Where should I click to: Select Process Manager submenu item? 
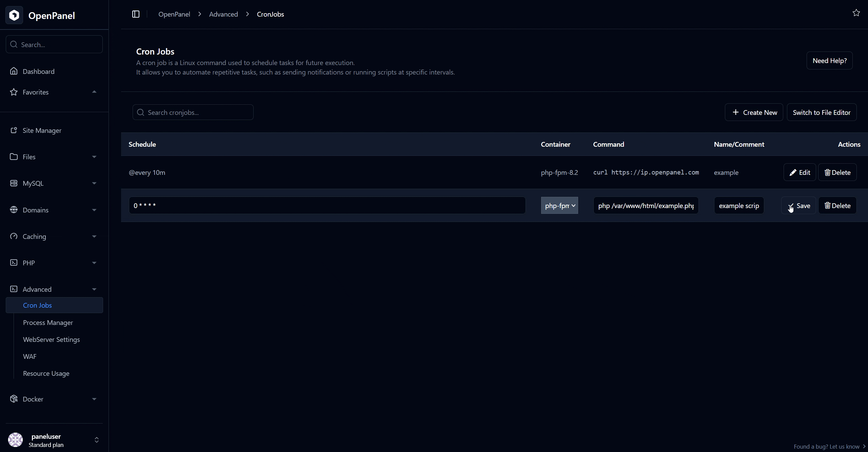coord(48,323)
